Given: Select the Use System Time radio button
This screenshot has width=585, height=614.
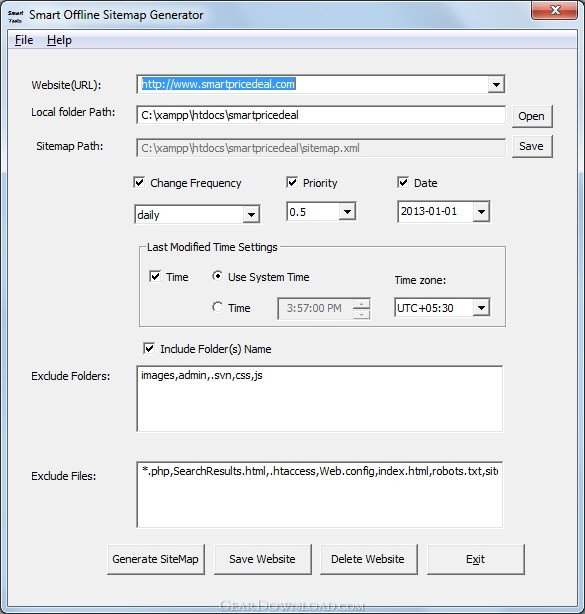Looking at the screenshot, I should (217, 276).
